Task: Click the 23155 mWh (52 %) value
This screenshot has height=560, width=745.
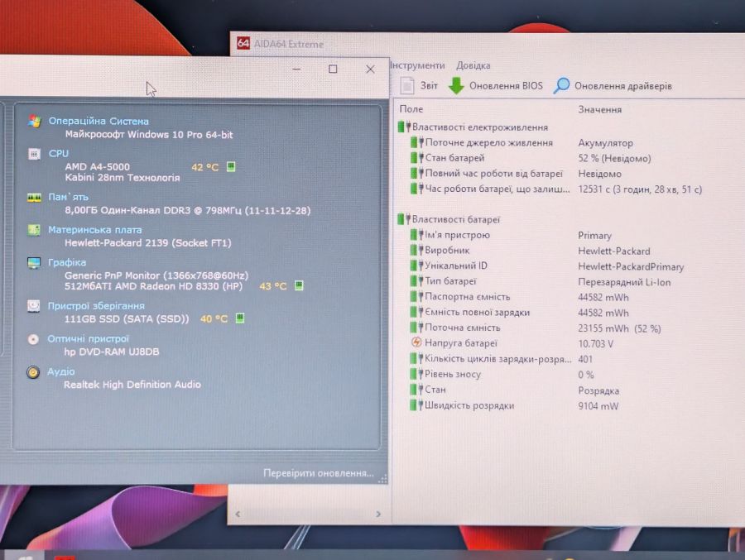Action: coord(619,328)
